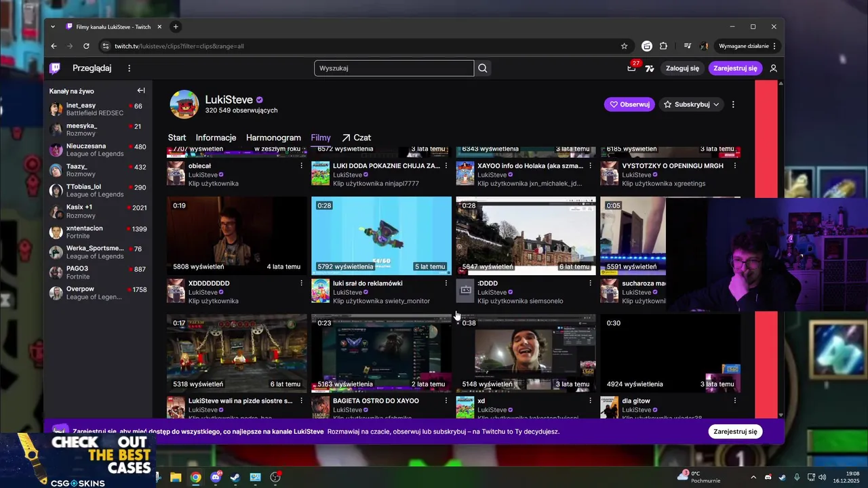The image size is (868, 488).
Task: Play the 0:38 'xd' clip thumbnail
Action: coord(526,353)
